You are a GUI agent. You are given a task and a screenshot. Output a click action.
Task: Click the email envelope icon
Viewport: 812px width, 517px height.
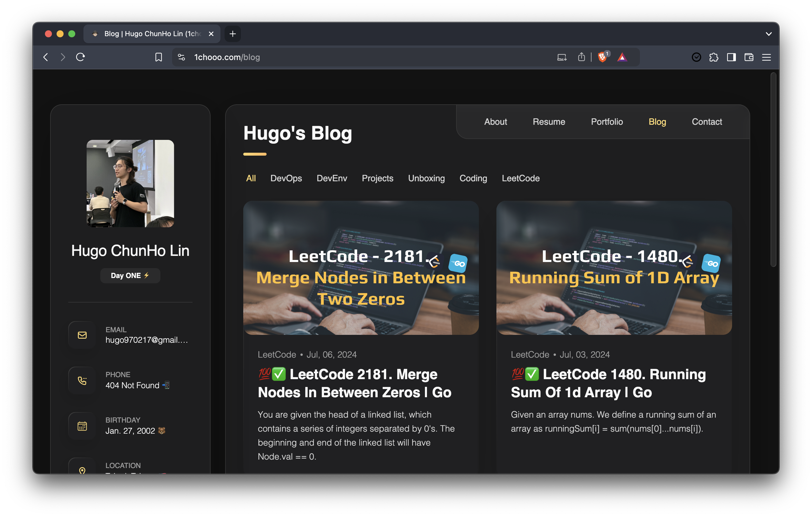click(82, 335)
